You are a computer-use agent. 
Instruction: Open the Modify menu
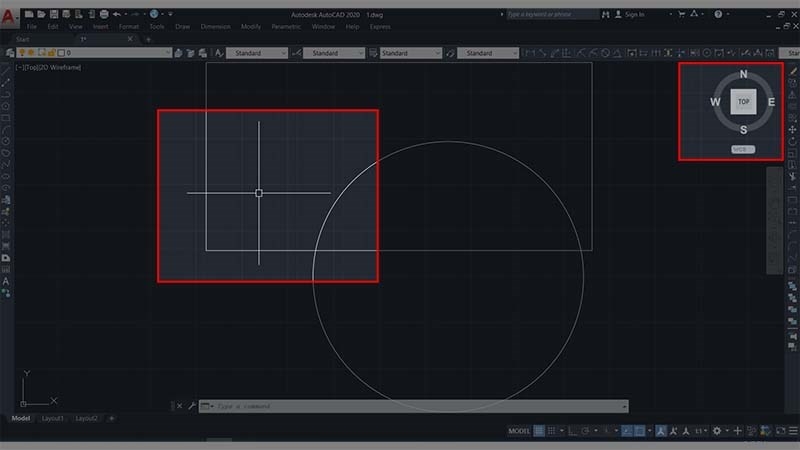[251, 27]
